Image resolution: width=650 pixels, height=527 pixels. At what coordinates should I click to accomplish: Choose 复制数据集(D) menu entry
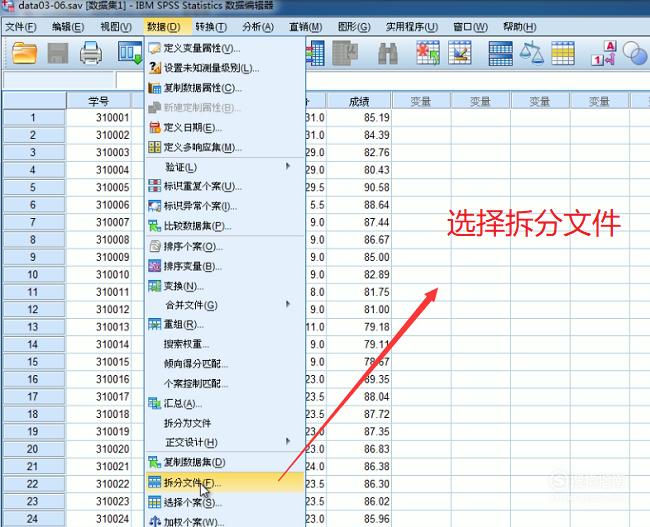pos(225,462)
